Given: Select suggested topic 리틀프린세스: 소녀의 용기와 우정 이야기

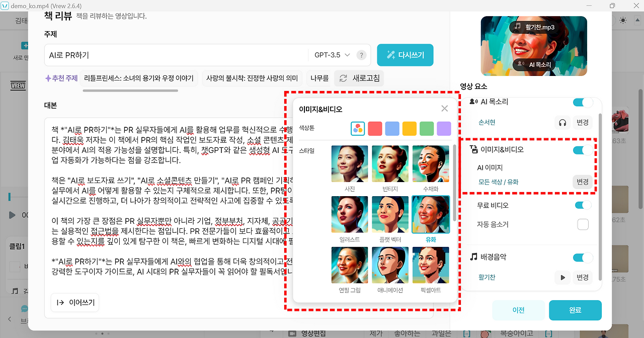Looking at the screenshot, I should pos(139,78).
